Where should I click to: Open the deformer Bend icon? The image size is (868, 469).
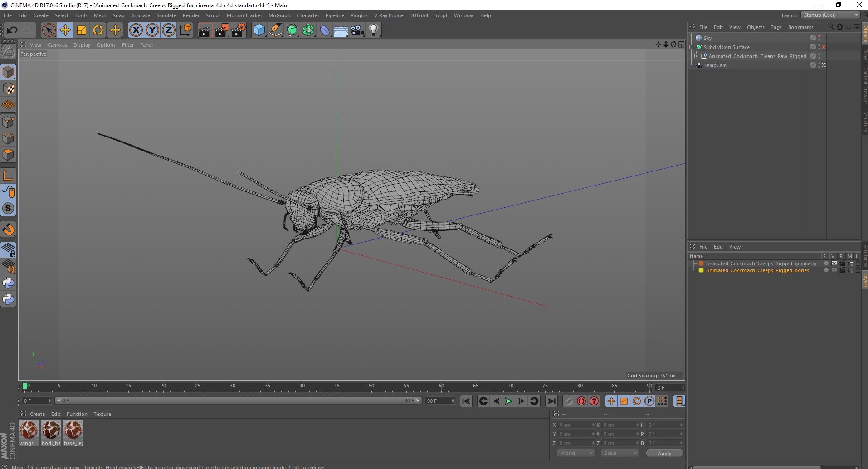click(325, 30)
